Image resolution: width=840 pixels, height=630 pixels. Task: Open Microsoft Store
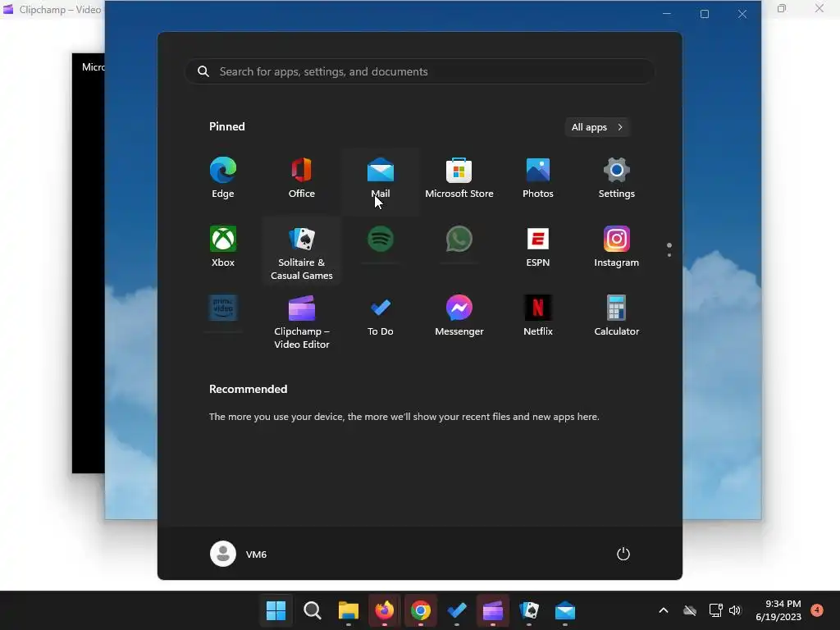tap(459, 179)
